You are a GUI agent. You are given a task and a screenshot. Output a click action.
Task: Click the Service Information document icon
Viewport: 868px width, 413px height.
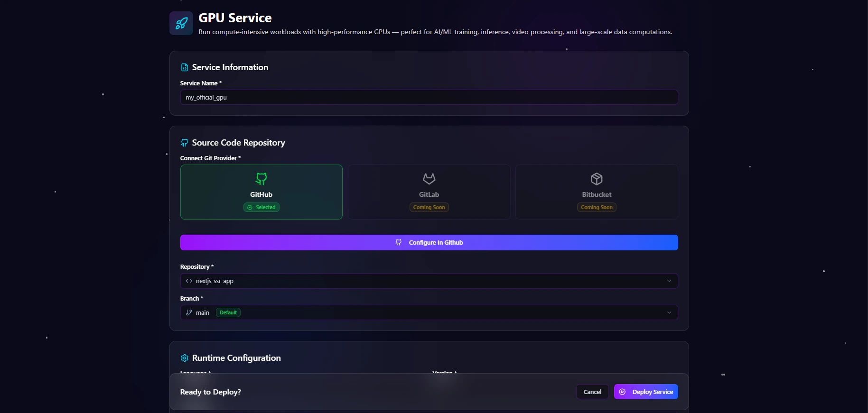pos(185,68)
